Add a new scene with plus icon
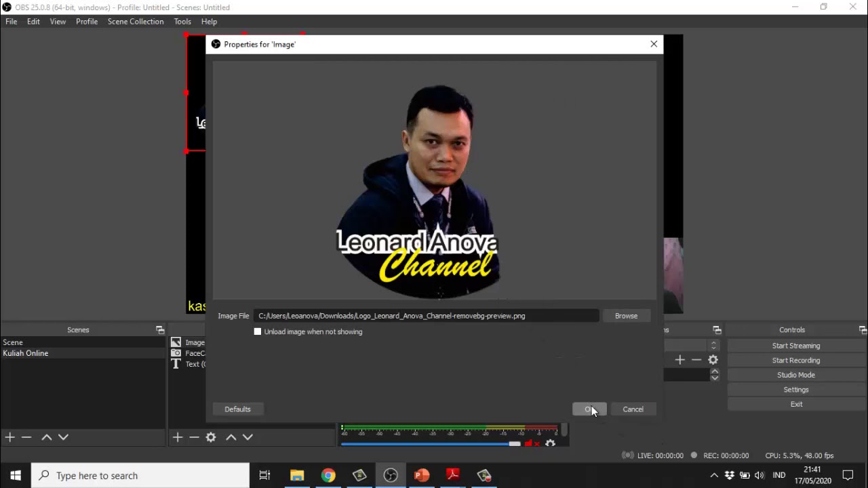868x488 pixels. (9, 437)
